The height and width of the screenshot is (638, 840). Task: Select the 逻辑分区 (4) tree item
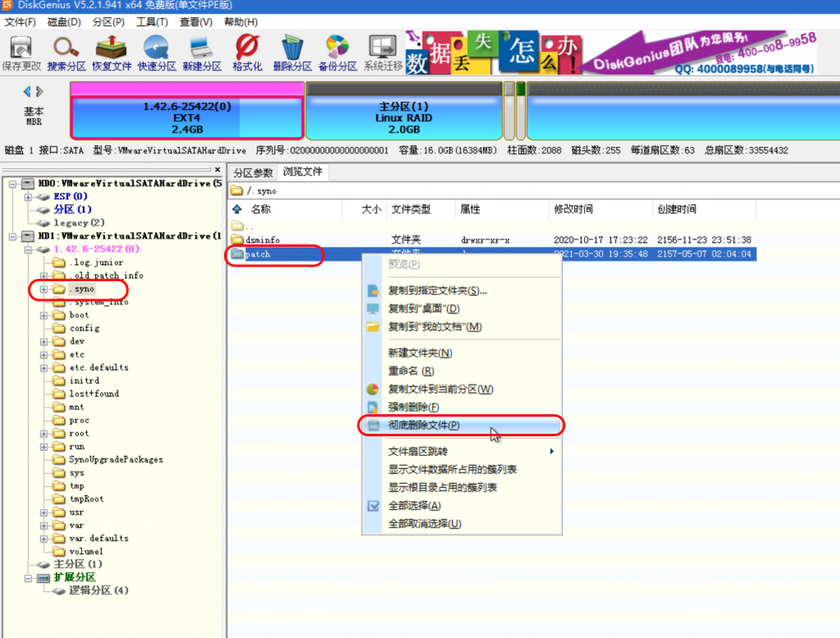point(98,590)
